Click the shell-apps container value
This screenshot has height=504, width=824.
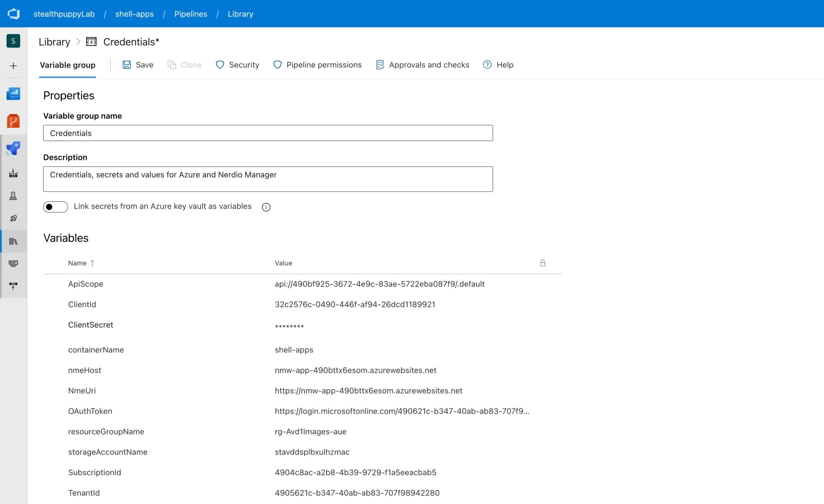tap(294, 350)
